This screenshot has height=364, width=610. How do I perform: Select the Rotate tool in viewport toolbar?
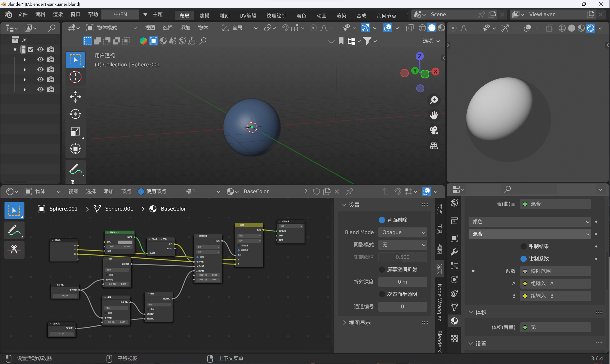click(75, 114)
